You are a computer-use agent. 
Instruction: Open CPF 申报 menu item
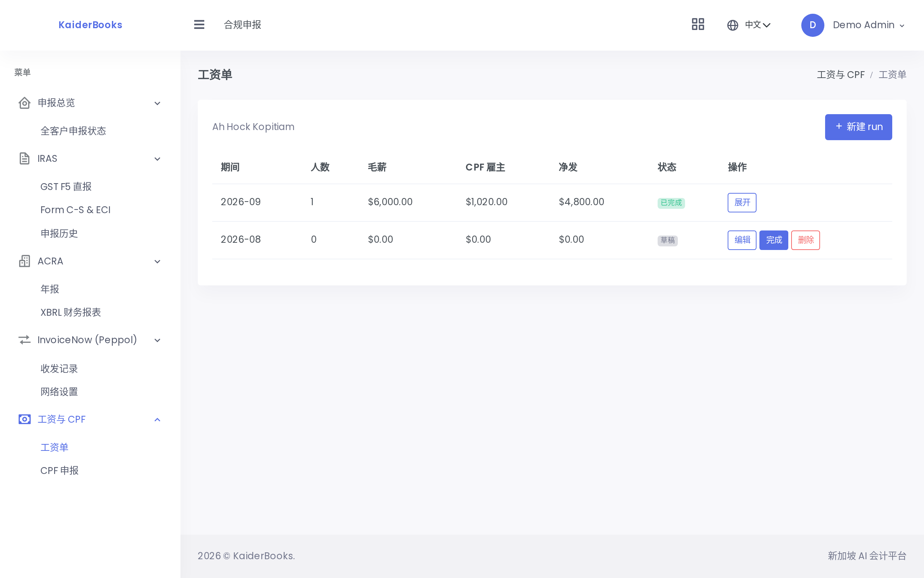pyautogui.click(x=60, y=471)
